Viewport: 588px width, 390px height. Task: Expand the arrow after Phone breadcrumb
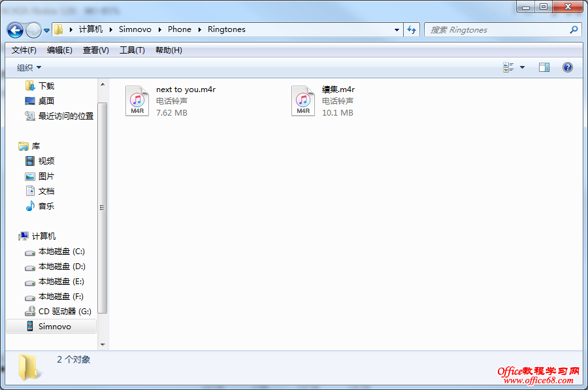point(199,29)
